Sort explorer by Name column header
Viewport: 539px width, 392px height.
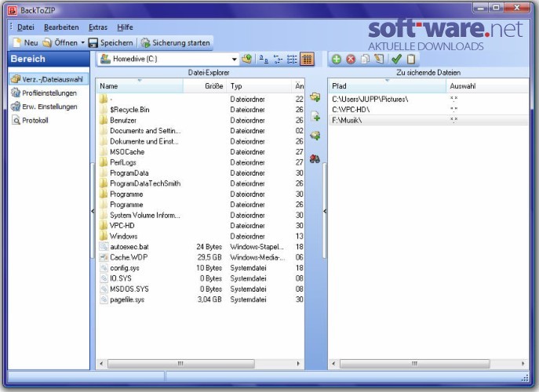(140, 86)
